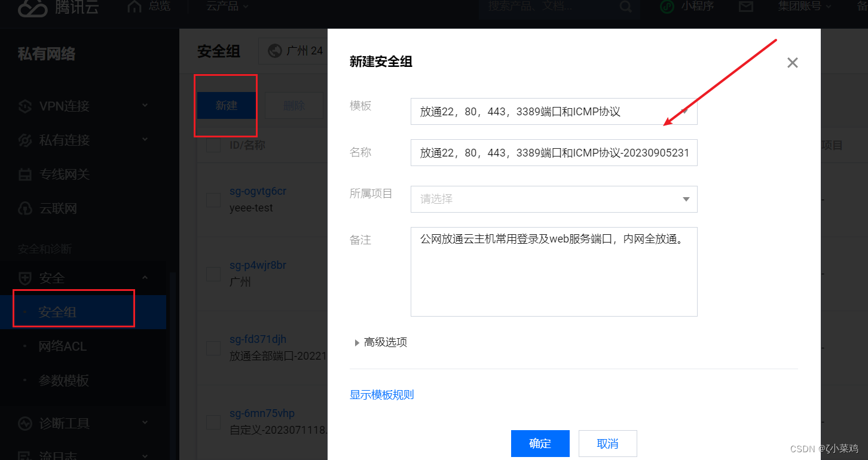
Task: Open the mail messages icon
Action: point(746,7)
